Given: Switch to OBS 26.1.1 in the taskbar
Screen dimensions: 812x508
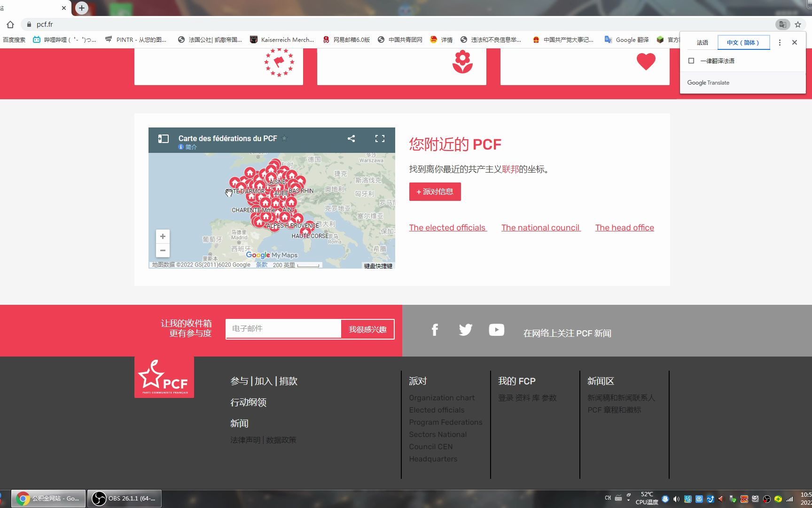Looking at the screenshot, I should coord(125,499).
